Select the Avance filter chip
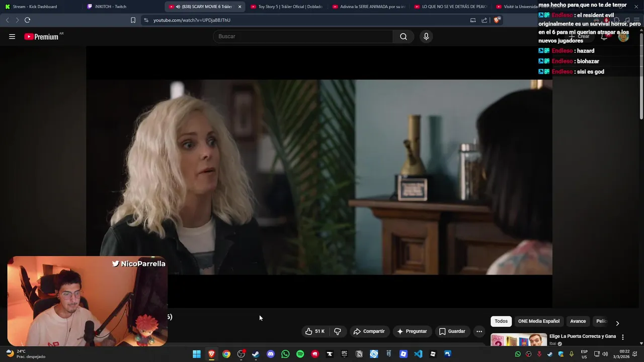 578,321
